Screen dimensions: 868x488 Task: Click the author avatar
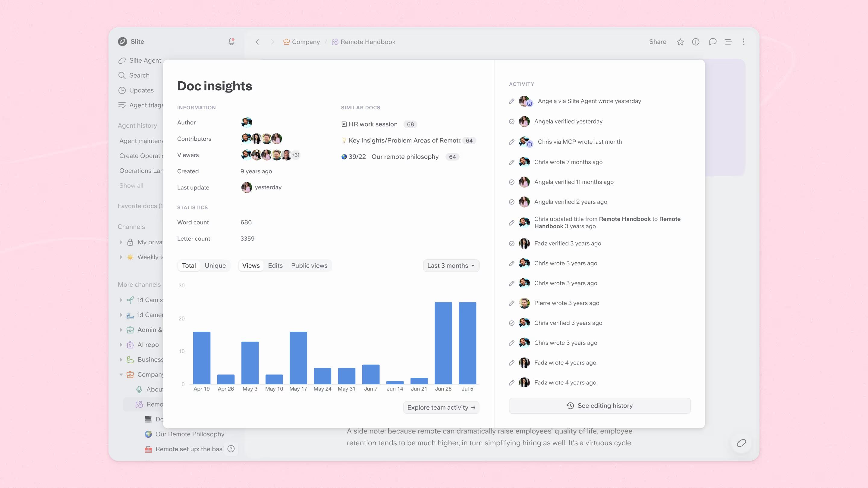tap(247, 122)
